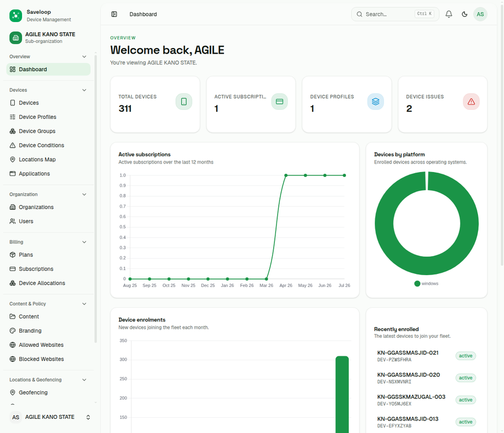504x433 pixels.
Task: Click the Dashboard grid icon in sidebar
Action: (12, 69)
